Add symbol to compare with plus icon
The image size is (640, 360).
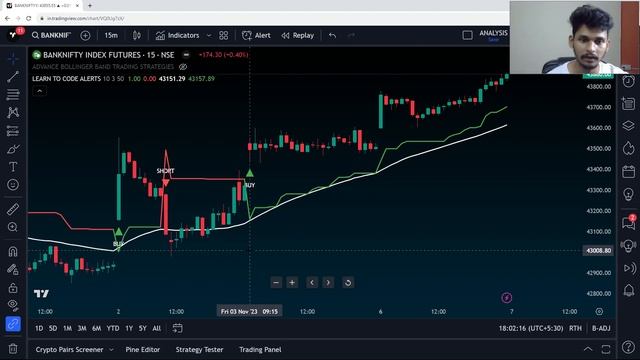85,36
